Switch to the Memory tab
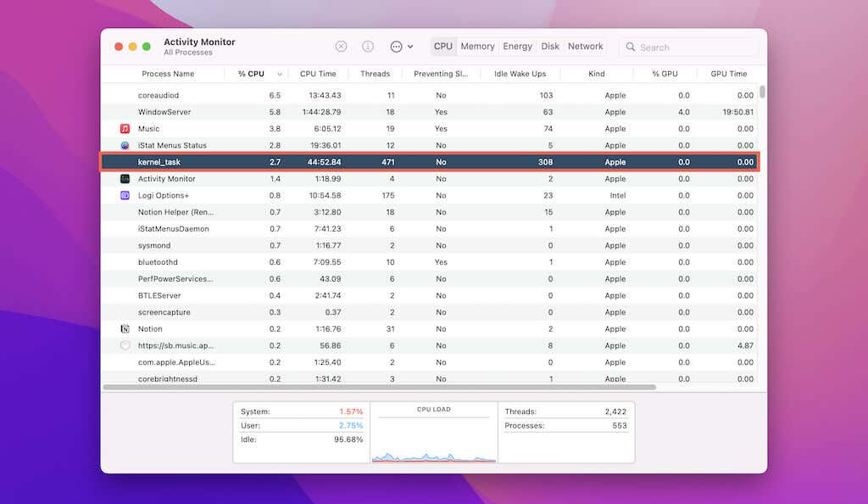Screen dimensions: 868x504 (x=477, y=46)
